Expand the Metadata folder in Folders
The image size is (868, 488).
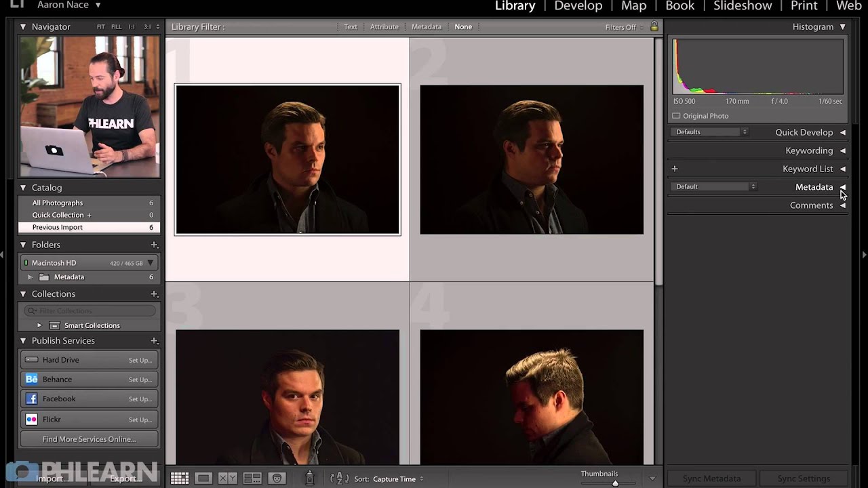pyautogui.click(x=30, y=277)
